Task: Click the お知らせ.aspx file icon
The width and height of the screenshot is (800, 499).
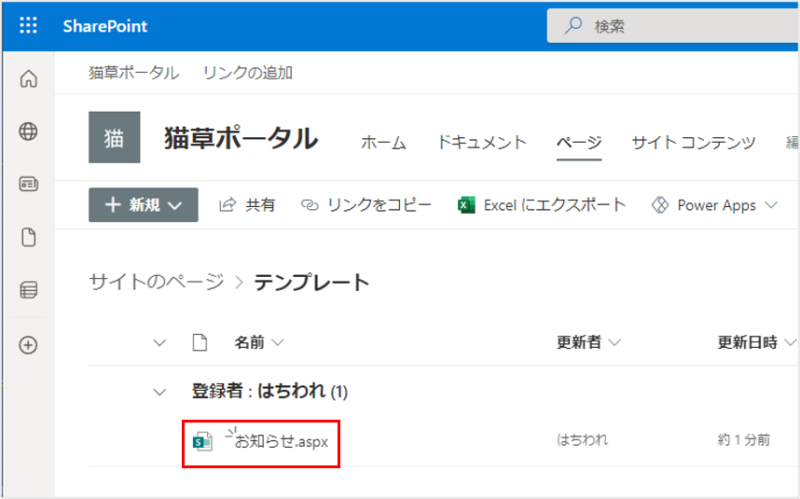Action: (203, 440)
